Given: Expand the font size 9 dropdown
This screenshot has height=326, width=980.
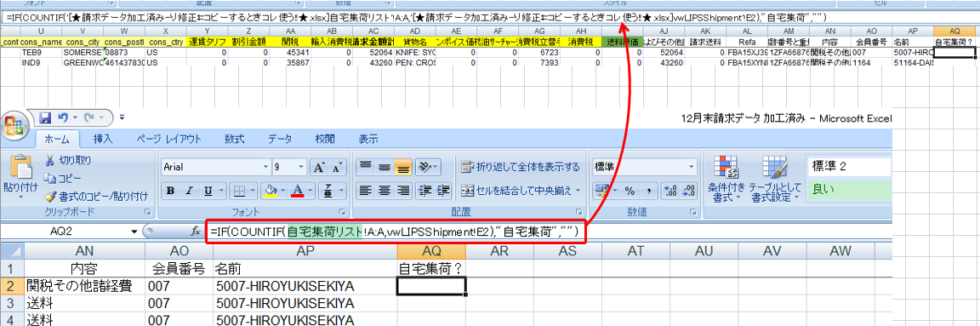Looking at the screenshot, I should pyautogui.click(x=302, y=168).
